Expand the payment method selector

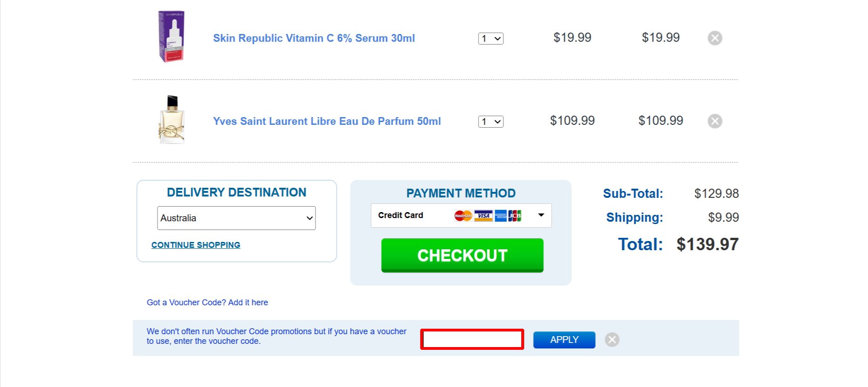[541, 215]
